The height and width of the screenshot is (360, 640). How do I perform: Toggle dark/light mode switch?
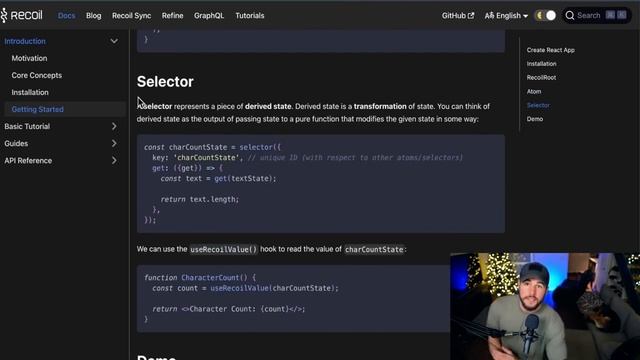[x=546, y=16]
